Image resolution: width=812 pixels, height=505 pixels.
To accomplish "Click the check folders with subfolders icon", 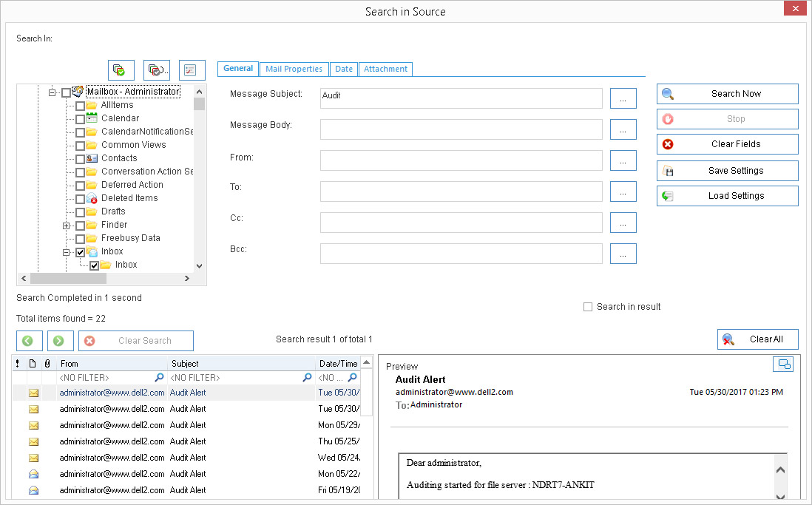I will [x=156, y=70].
